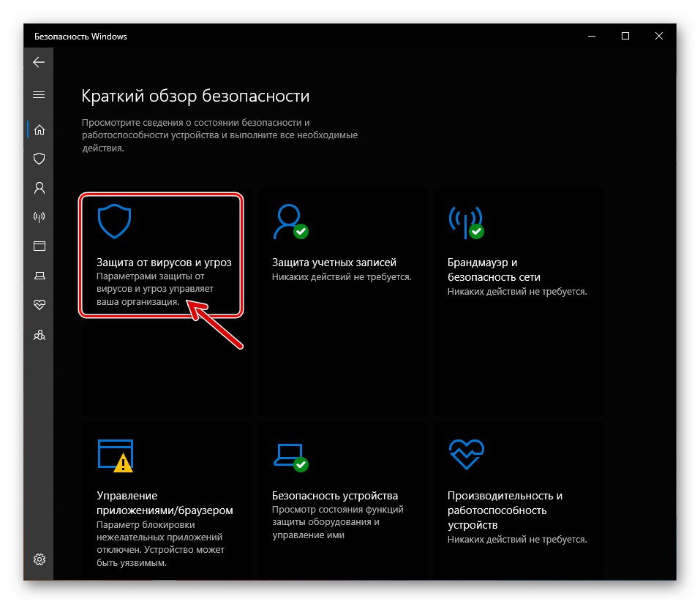Click text Параметр блокировки нежелательных приложений
This screenshot has height=604, width=700.
(x=160, y=543)
